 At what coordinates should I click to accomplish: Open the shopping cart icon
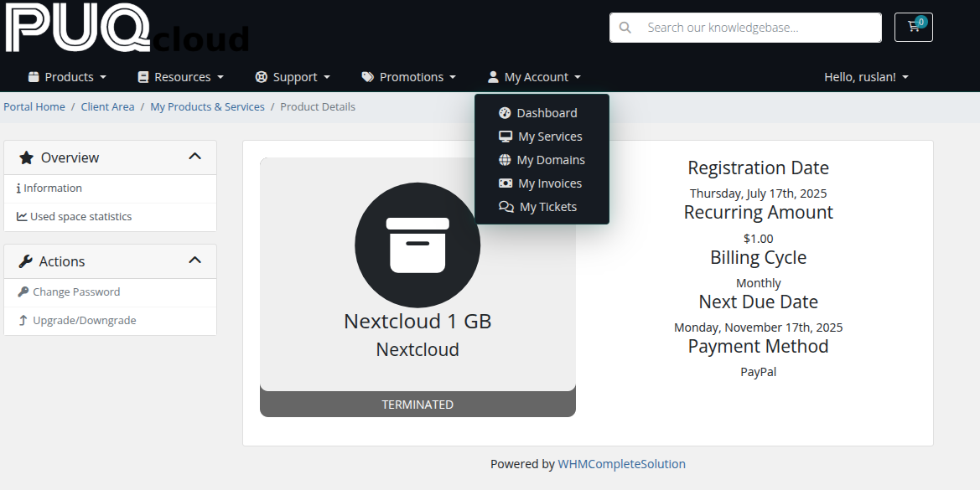click(x=913, y=27)
